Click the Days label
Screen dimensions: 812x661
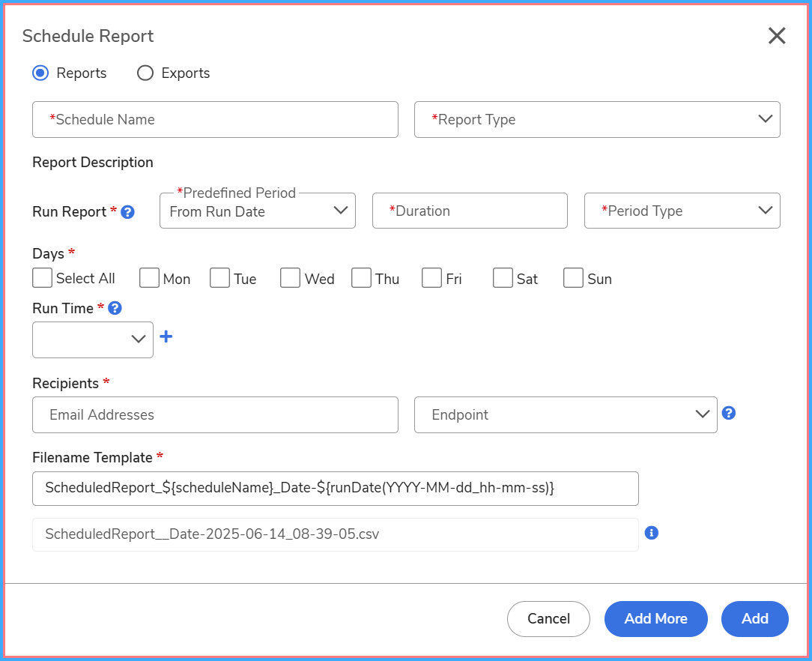[x=48, y=254]
